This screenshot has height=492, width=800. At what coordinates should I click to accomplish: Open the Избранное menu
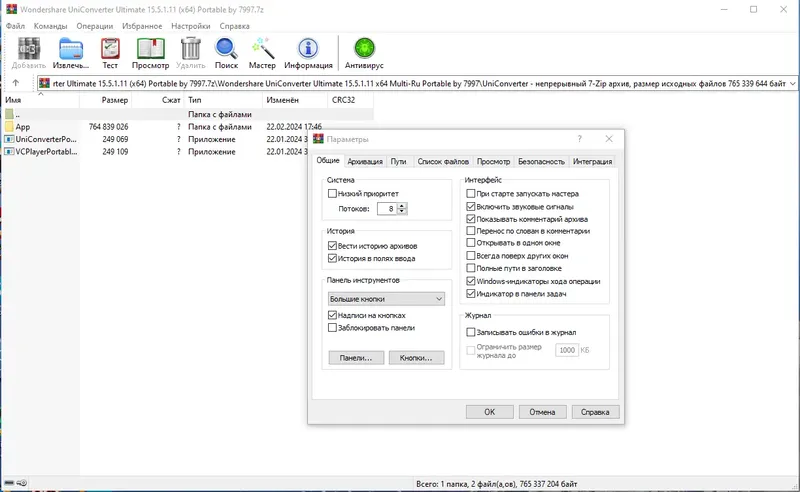(x=142, y=26)
